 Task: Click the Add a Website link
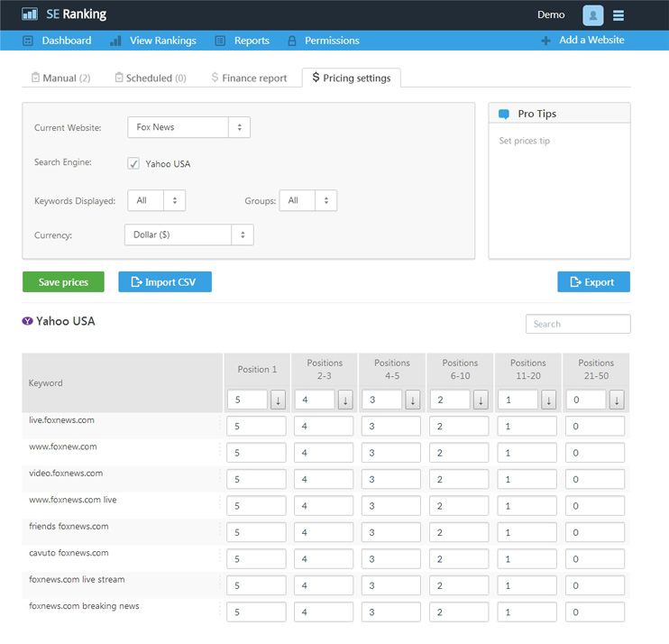[591, 40]
